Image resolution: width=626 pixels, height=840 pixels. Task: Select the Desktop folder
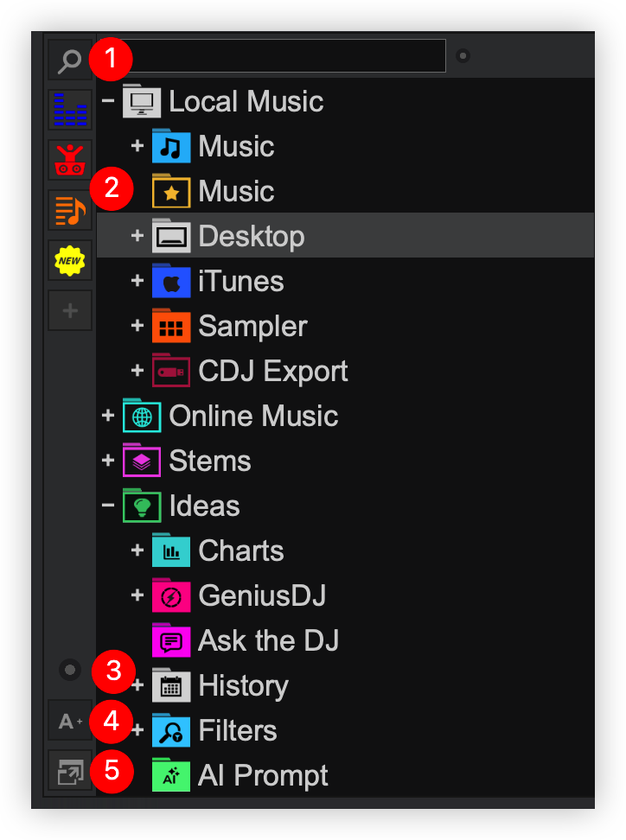[x=251, y=236]
